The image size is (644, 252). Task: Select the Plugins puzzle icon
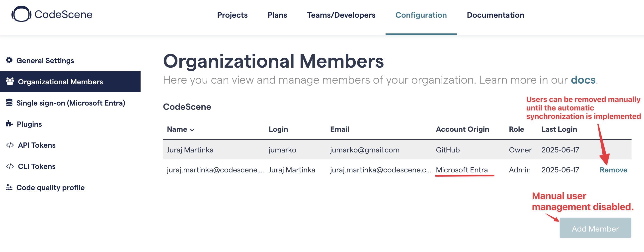[x=9, y=124]
